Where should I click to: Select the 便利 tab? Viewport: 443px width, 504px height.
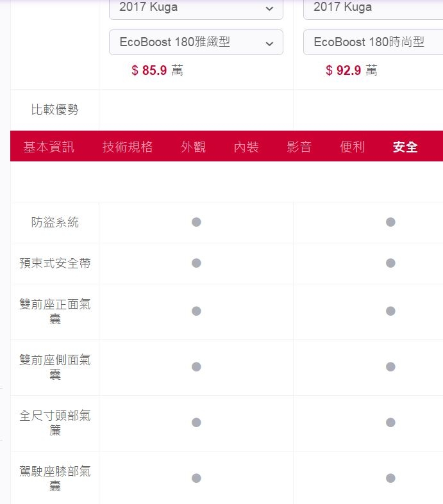(x=352, y=147)
